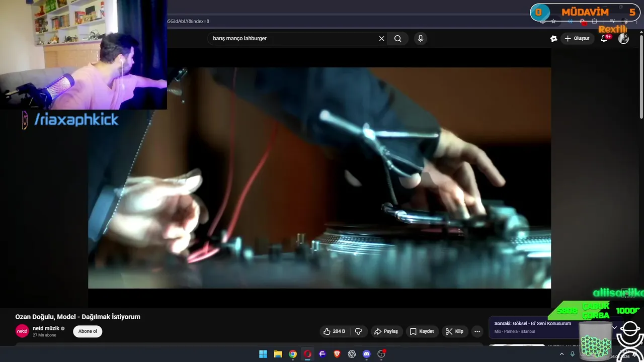Open the YouTube notifications bell
Image resolution: width=644 pixels, height=362 pixels.
pos(605,39)
